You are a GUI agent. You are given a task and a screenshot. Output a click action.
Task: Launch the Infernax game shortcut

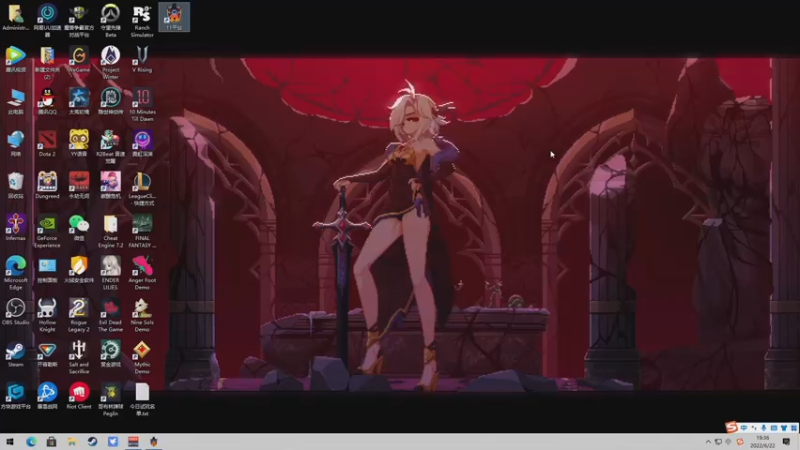(x=15, y=228)
